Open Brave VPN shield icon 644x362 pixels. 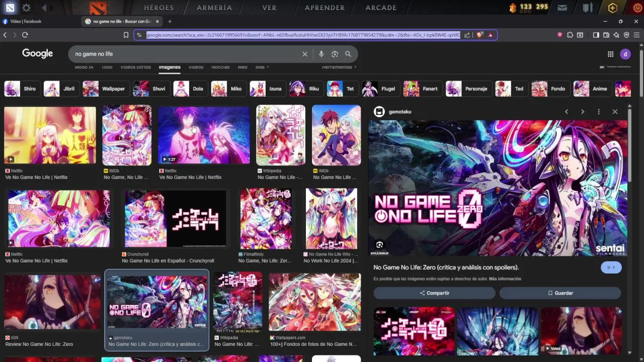626,35
